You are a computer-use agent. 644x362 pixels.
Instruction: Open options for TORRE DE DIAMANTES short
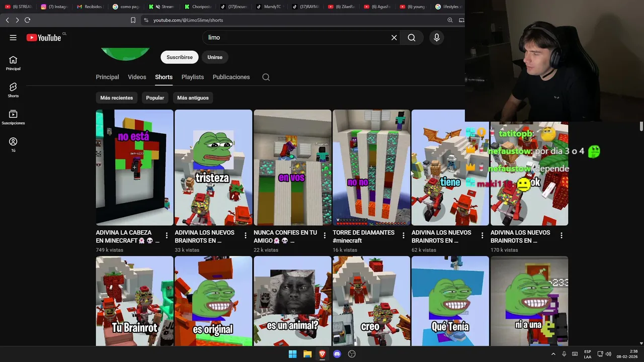click(404, 235)
